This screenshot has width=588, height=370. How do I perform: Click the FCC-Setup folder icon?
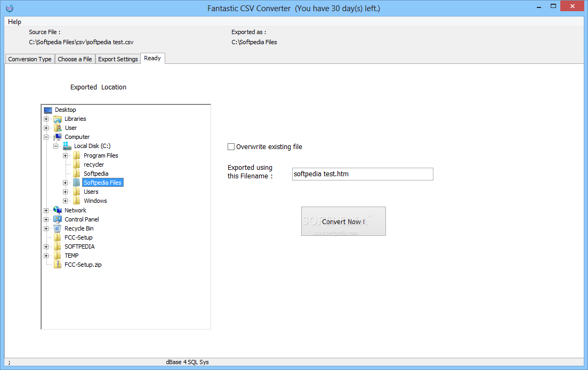[58, 237]
